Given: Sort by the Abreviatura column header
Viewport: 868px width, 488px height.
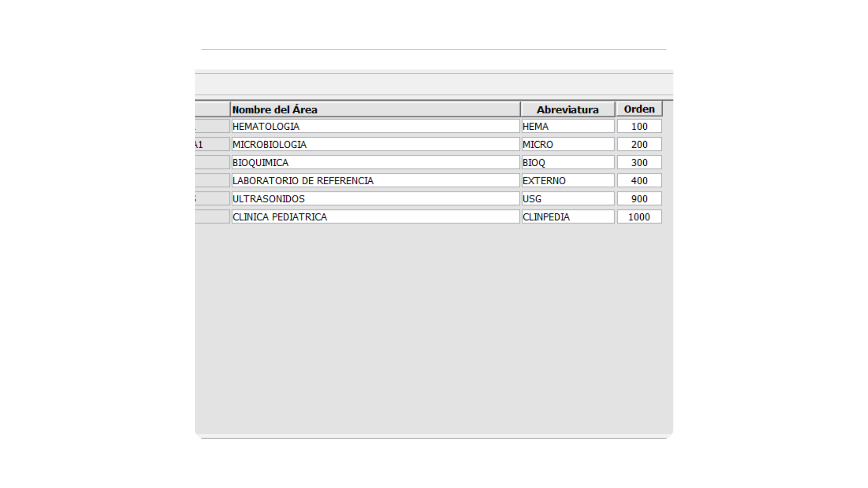Looking at the screenshot, I should click(567, 109).
